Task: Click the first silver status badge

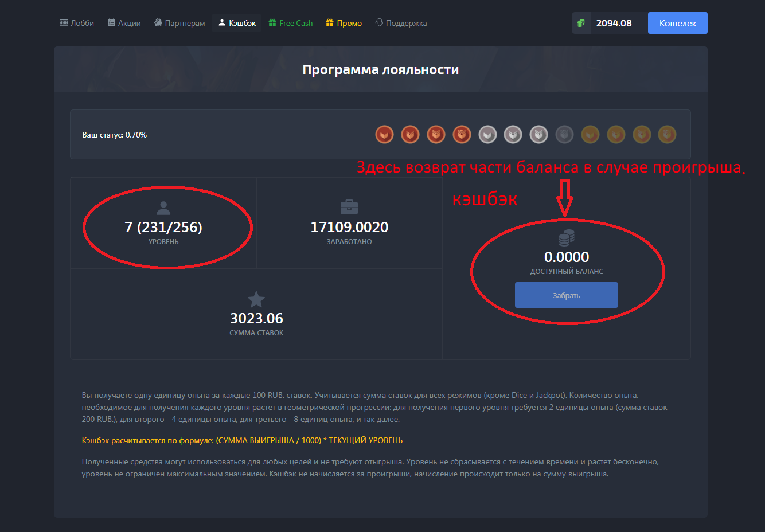Action: pyautogui.click(x=487, y=135)
